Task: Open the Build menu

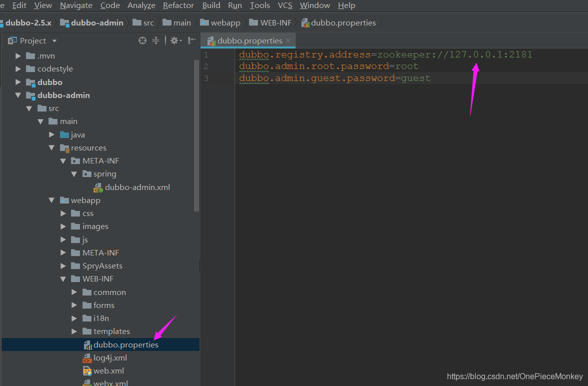Action: (x=211, y=5)
